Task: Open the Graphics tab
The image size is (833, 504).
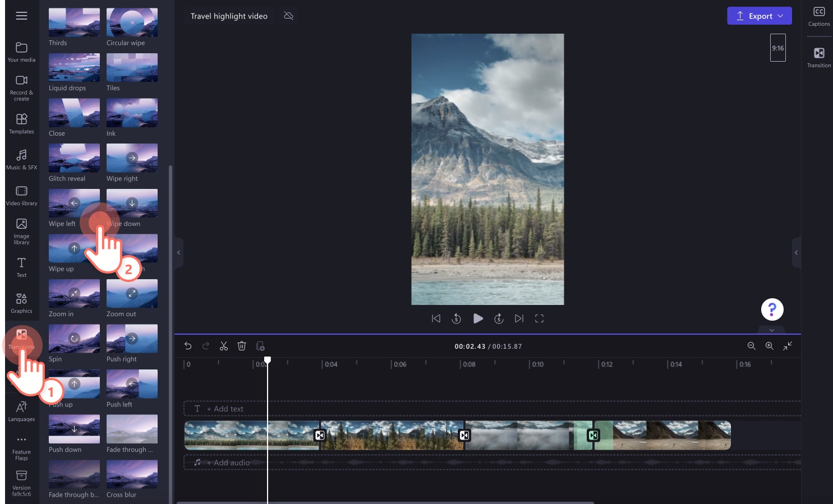Action: pyautogui.click(x=21, y=303)
